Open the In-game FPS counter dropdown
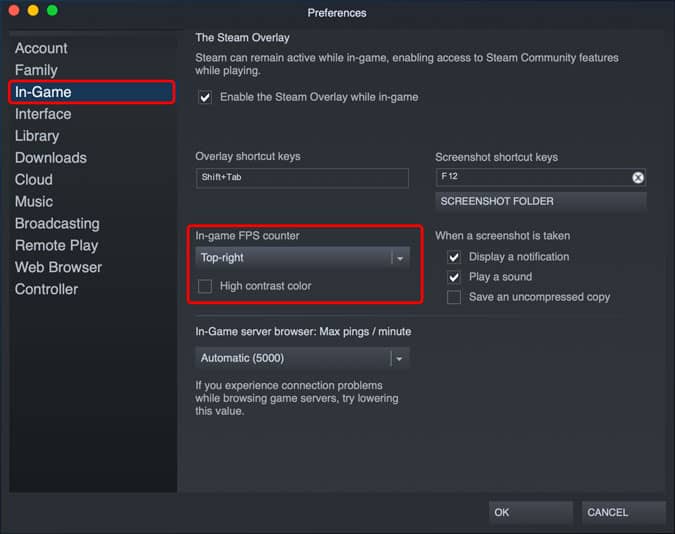 [302, 258]
